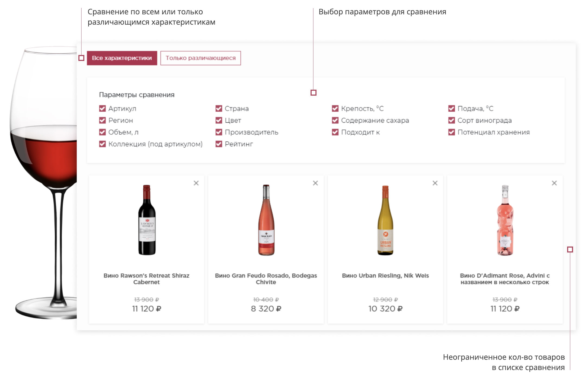Toggle the Рейтинг checkbox

219,144
